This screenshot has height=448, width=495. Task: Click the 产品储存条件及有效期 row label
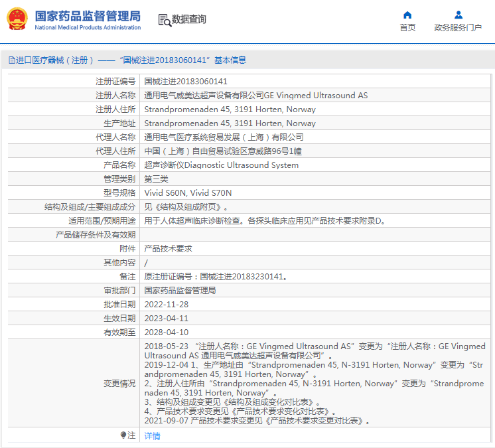pos(96,235)
